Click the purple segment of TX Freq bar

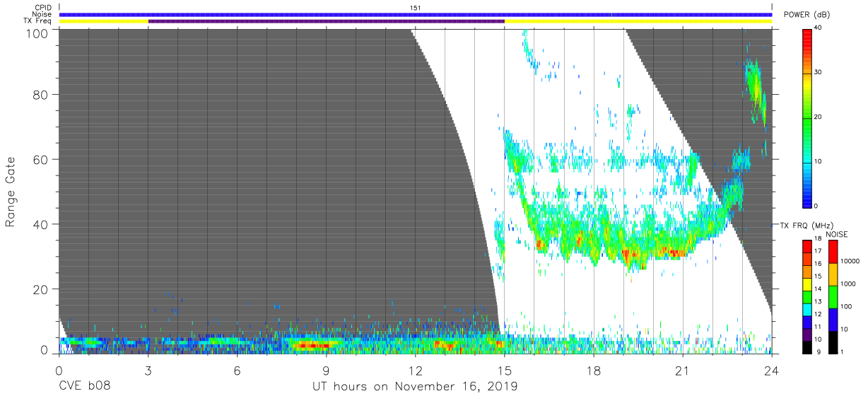(x=327, y=21)
